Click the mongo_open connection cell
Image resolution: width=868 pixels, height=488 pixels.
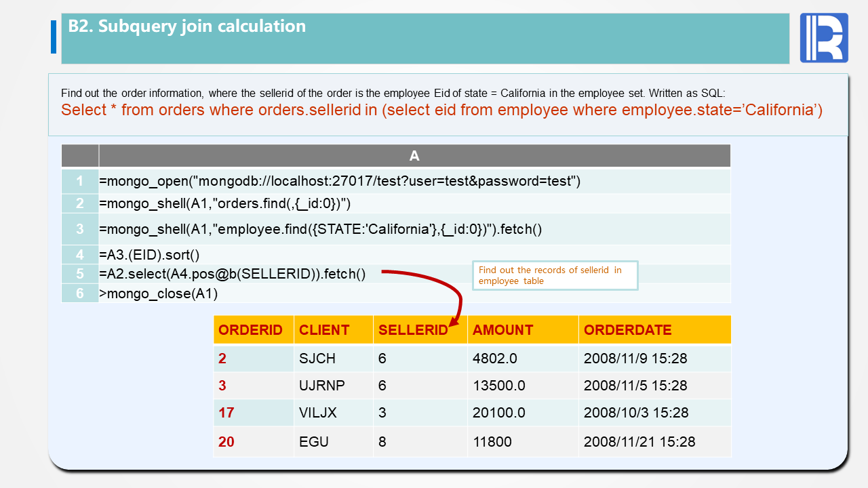339,182
